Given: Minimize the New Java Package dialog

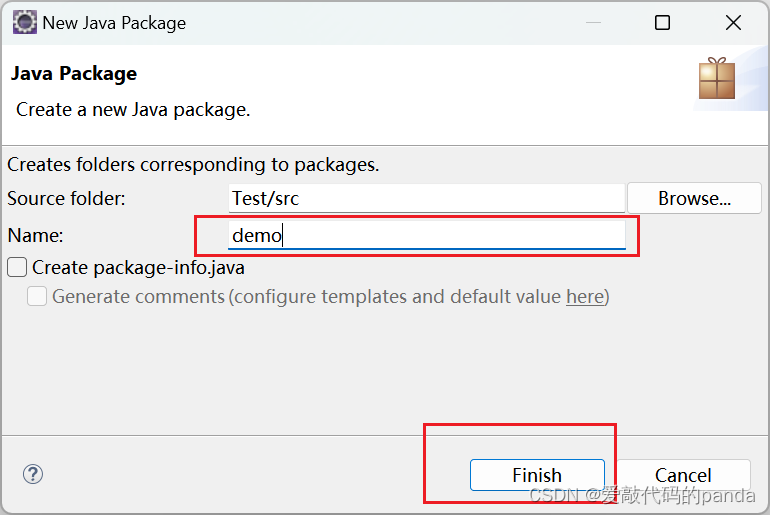Looking at the screenshot, I should pos(593,23).
